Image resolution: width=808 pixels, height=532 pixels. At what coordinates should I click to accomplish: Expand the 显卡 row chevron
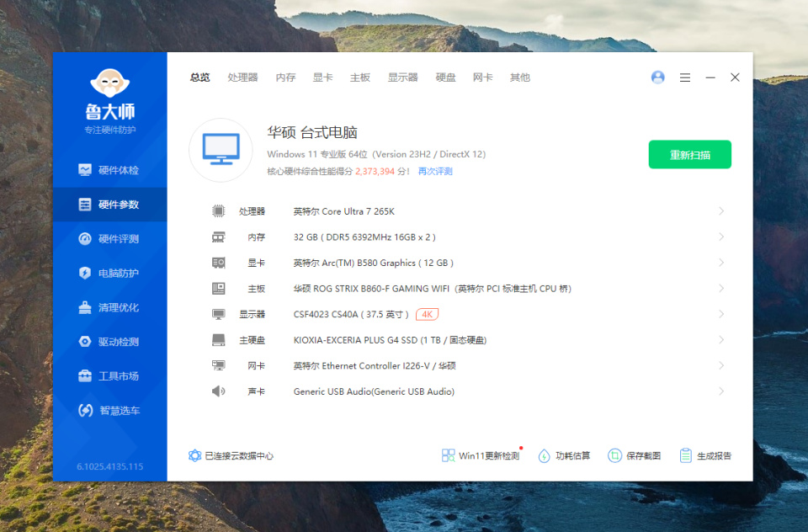tap(721, 263)
